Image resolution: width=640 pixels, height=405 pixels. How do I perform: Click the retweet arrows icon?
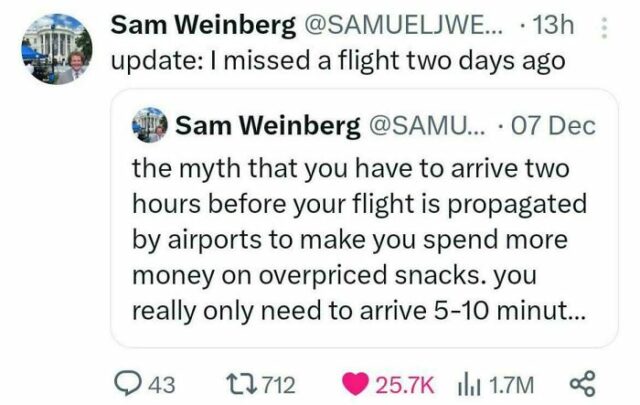(241, 384)
